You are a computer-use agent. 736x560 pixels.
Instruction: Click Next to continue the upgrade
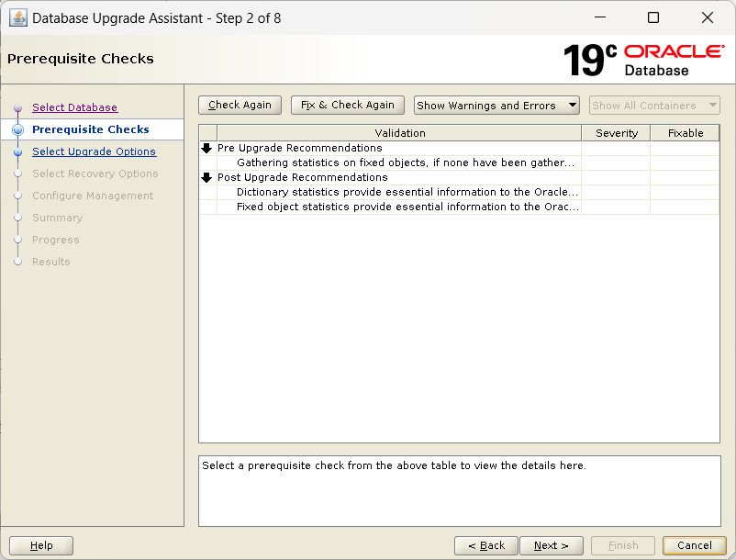tap(552, 545)
